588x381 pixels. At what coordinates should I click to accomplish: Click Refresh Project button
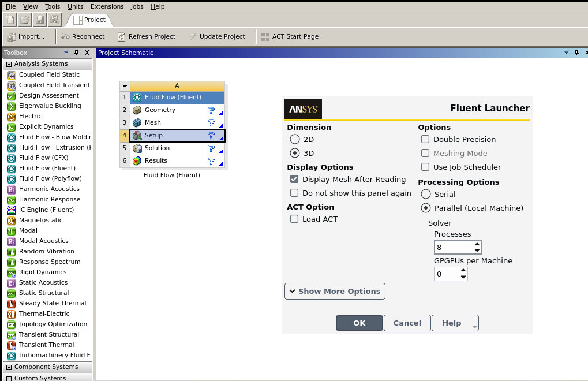point(147,36)
